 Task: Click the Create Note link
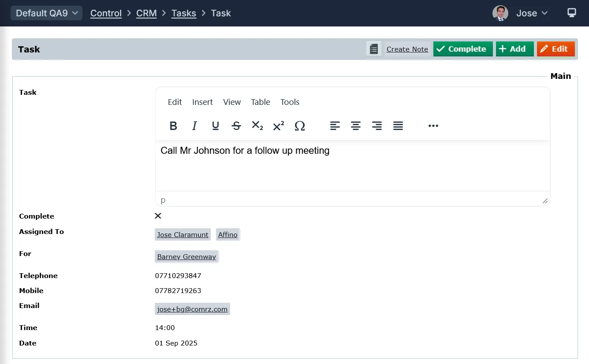click(407, 49)
